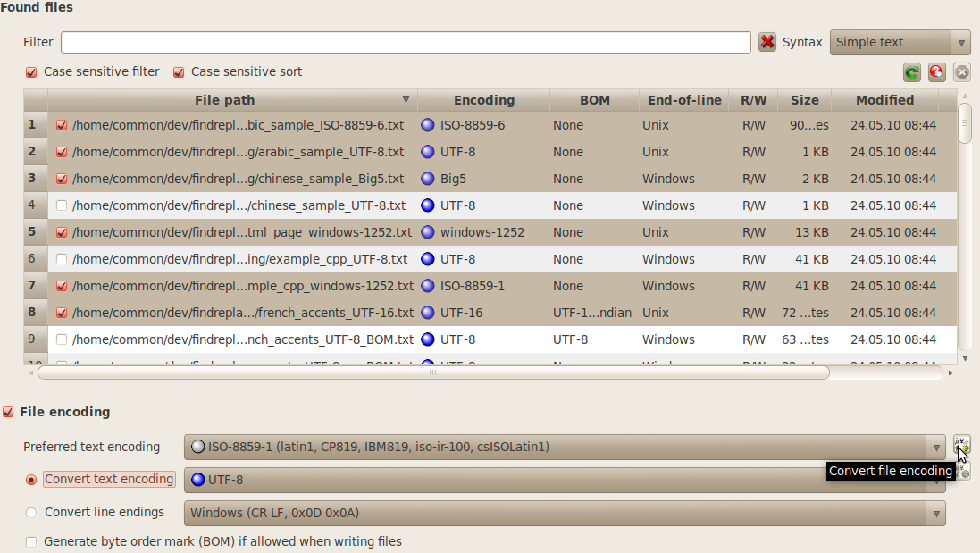Click the horizontal scrollbar under the file list

433,373
